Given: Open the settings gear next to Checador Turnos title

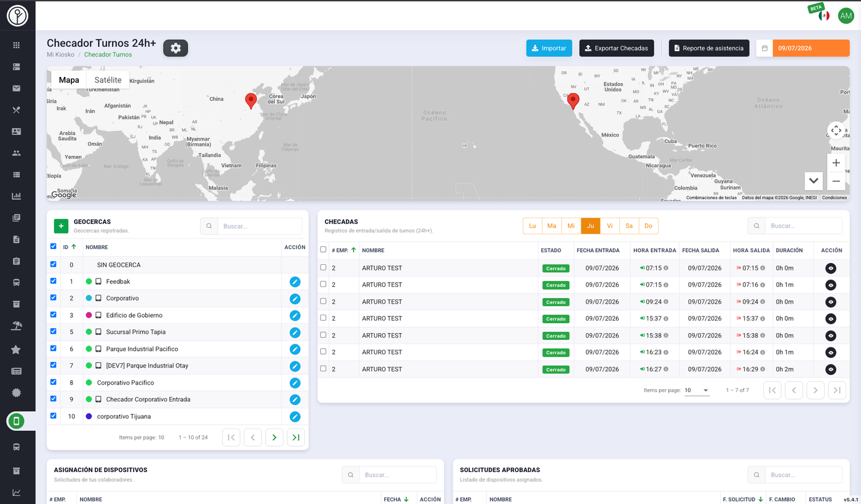Looking at the screenshot, I should 175,48.
